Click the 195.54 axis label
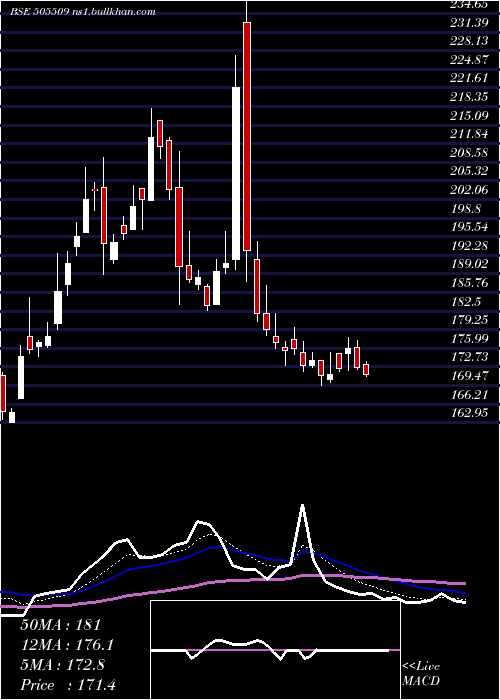 coord(469,227)
